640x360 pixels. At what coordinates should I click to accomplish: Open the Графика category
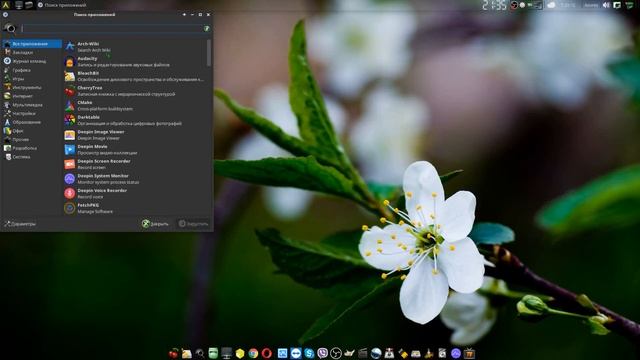pyautogui.click(x=32, y=70)
